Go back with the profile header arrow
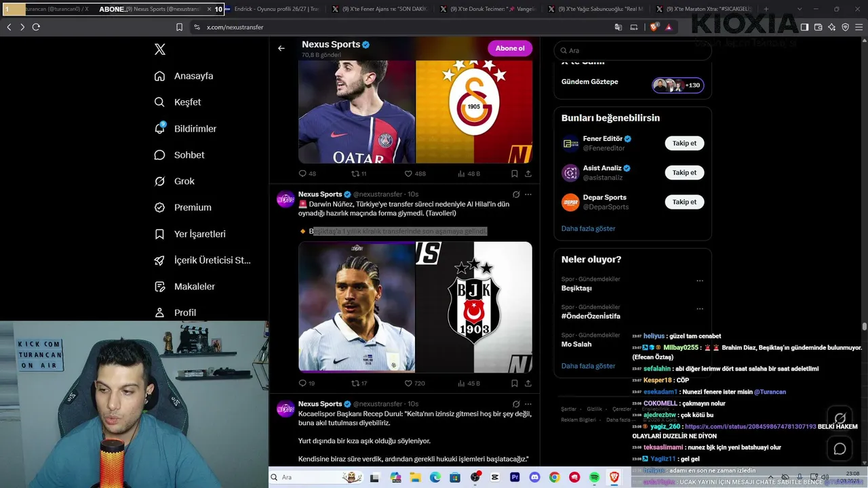 coord(281,48)
